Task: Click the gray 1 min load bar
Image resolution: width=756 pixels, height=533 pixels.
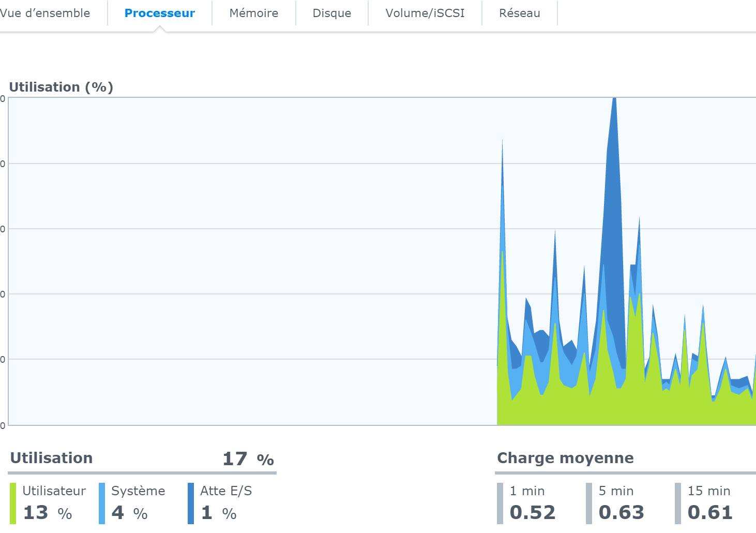Action: coord(500,504)
